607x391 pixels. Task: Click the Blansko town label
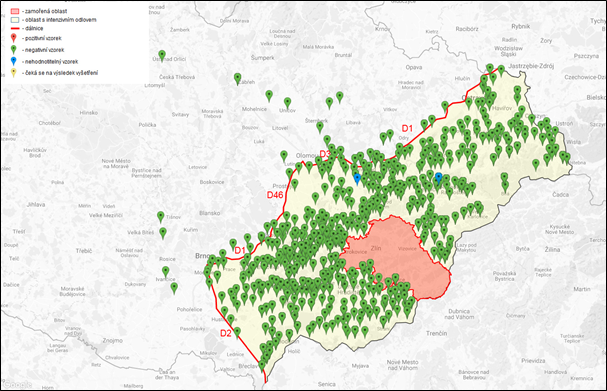coord(209,213)
